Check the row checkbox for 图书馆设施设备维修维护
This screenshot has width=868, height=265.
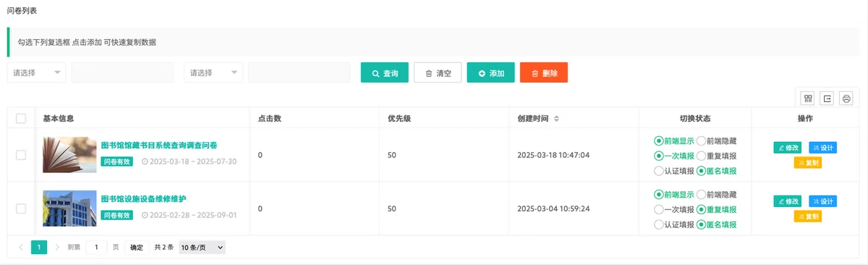pos(21,209)
